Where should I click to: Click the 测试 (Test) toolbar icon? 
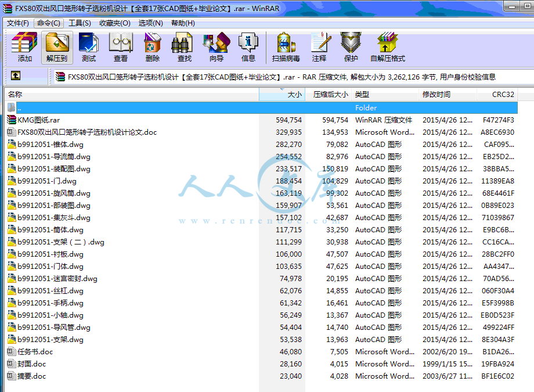[89, 47]
